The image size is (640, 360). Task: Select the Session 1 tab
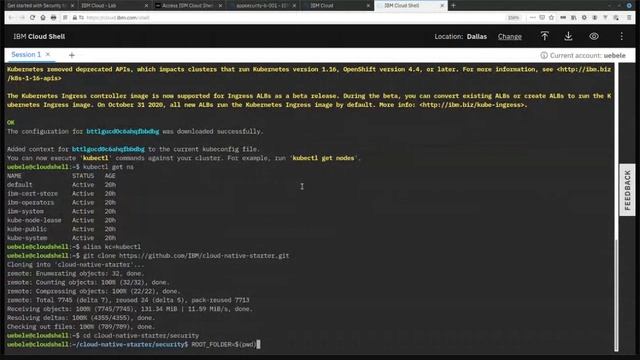[26, 55]
